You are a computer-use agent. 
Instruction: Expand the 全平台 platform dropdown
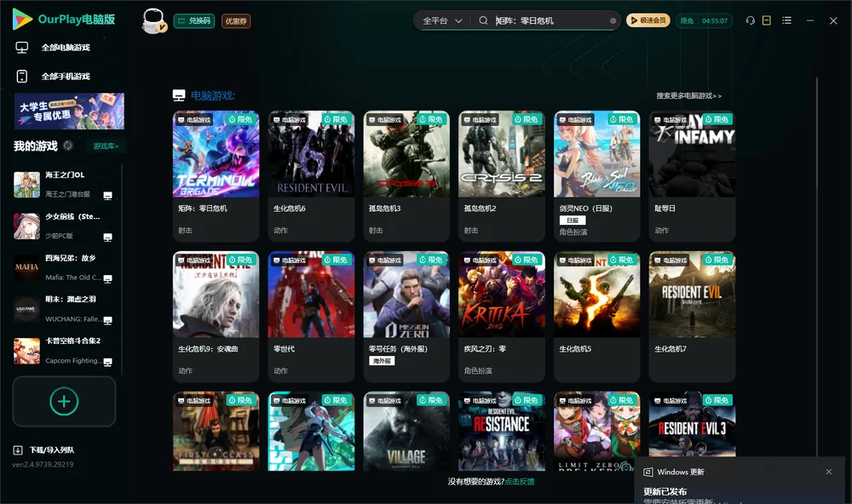coord(442,20)
